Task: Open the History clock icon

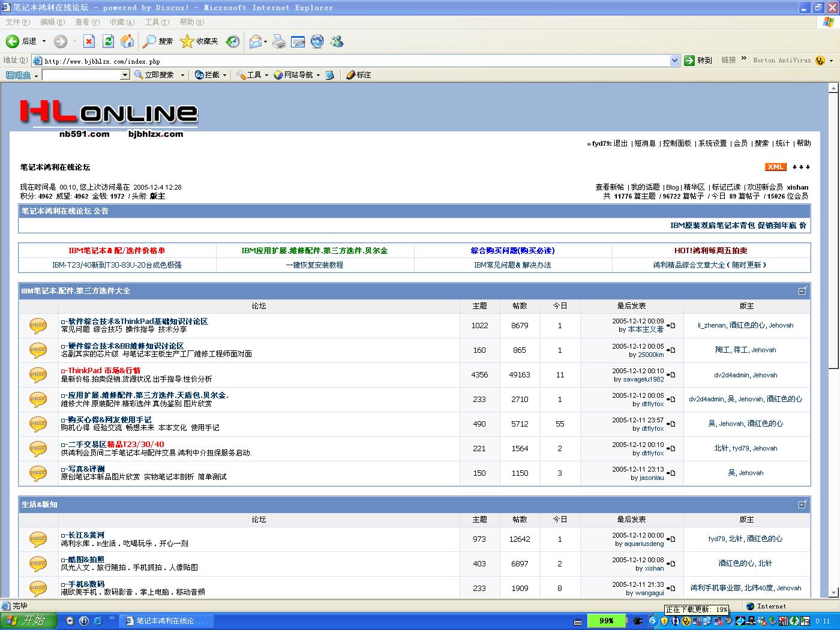Action: click(233, 41)
